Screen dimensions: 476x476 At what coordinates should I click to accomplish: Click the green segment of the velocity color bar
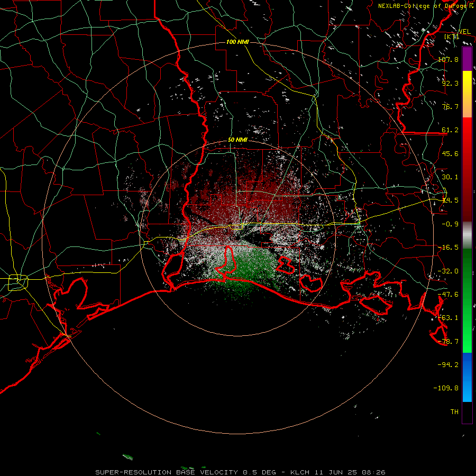coord(467,300)
